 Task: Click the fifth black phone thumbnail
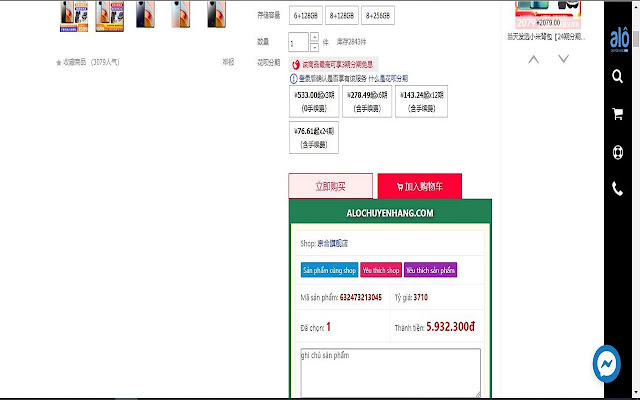tap(216, 15)
